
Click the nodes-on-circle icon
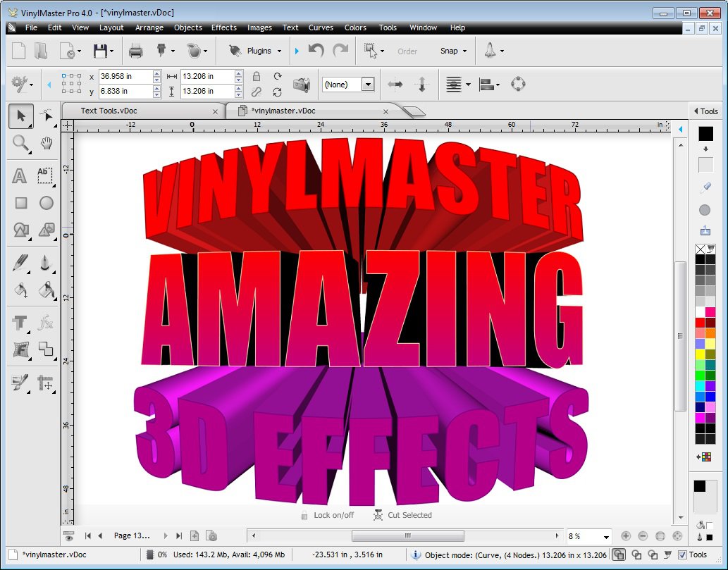[518, 84]
